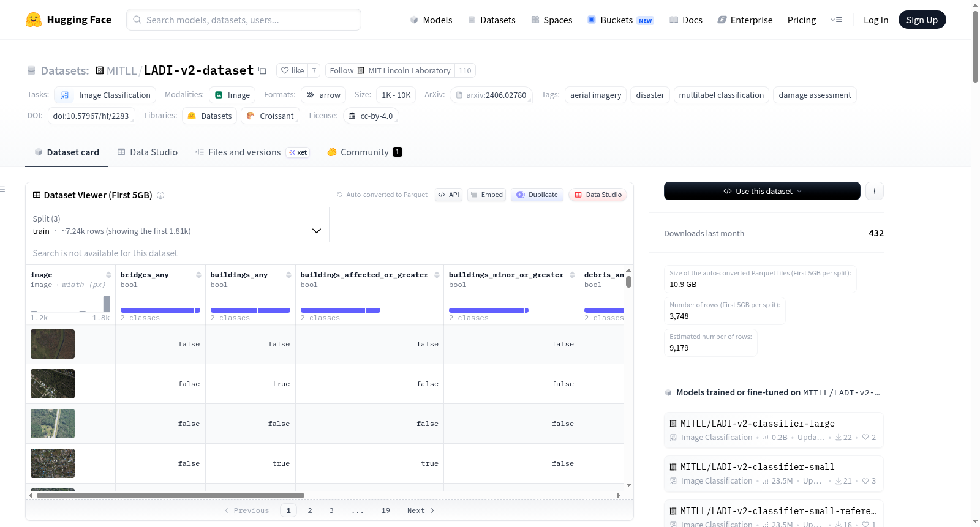980x527 pixels.
Task: Sort by buildings_affected_or_greater column
Action: (x=437, y=275)
